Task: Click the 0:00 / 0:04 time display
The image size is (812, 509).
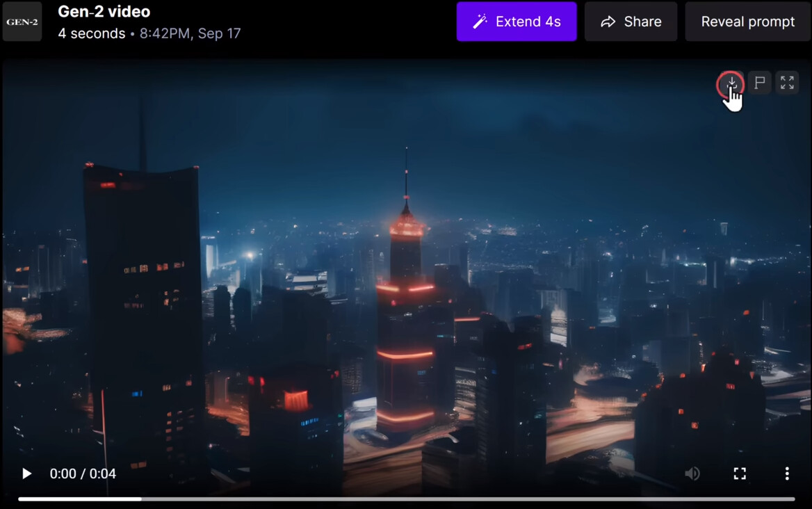Action: click(x=83, y=474)
